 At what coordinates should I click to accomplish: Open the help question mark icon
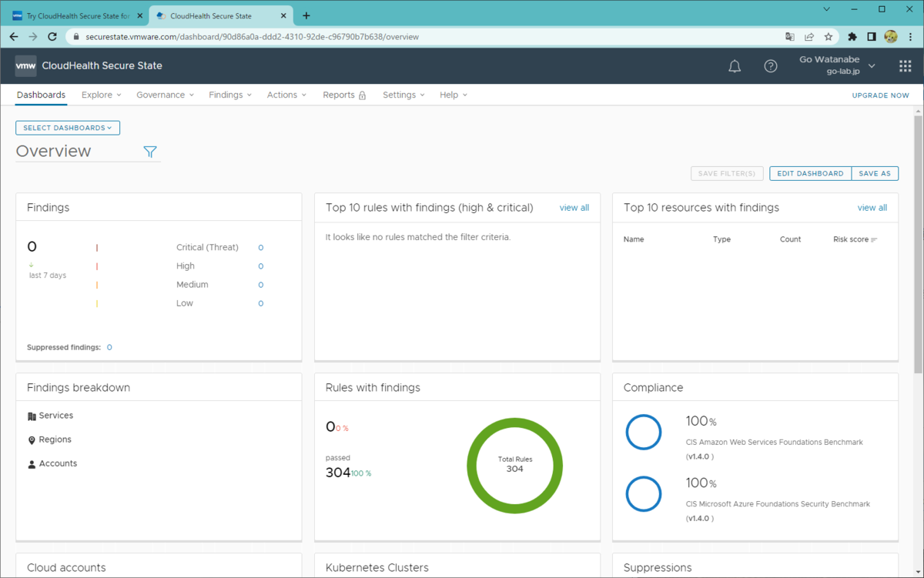[771, 66]
